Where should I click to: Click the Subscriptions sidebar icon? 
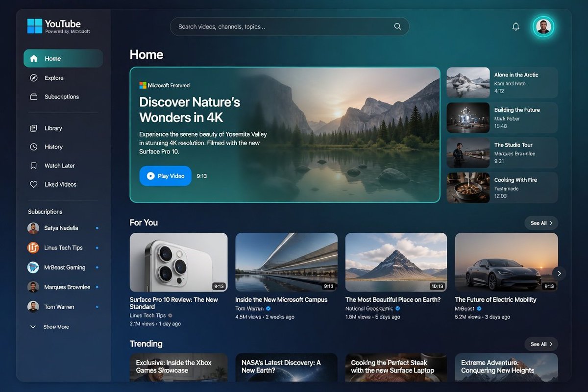[34, 97]
